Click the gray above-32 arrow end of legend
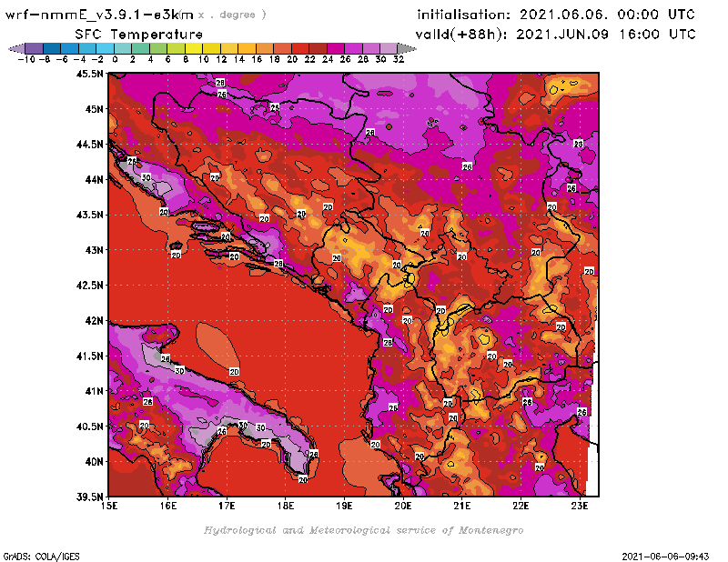This screenshot has width=728, height=562. coord(407,48)
